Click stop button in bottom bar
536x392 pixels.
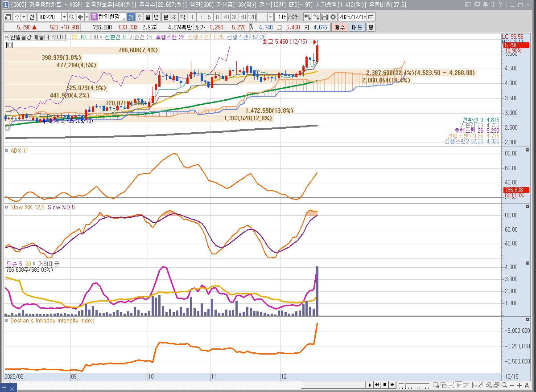tap(385, 385)
